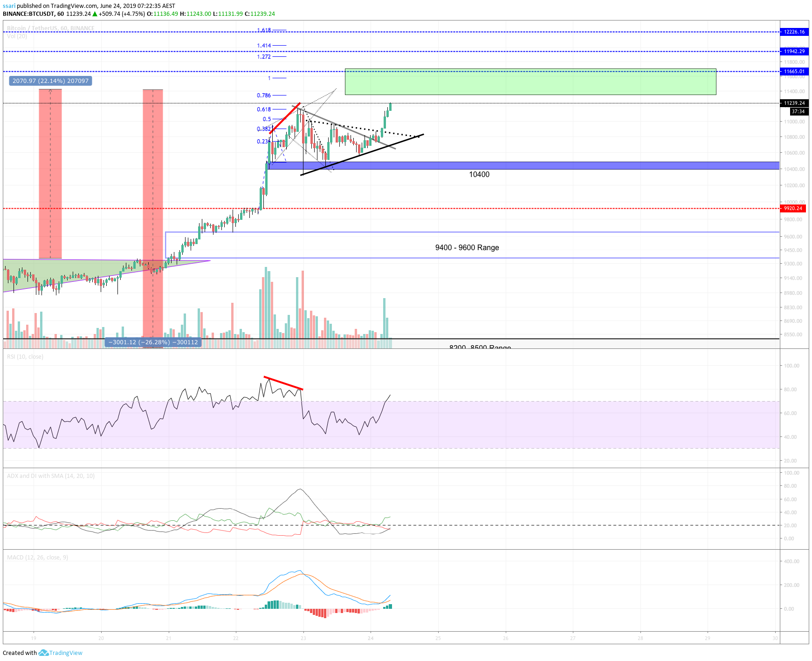Image resolution: width=812 pixels, height=661 pixels.
Task: Click date 24 on the time axis
Action: (371, 638)
